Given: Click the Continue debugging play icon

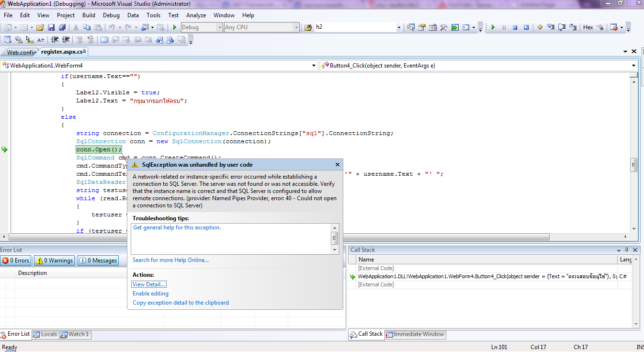Looking at the screenshot, I should pyautogui.click(x=493, y=27).
